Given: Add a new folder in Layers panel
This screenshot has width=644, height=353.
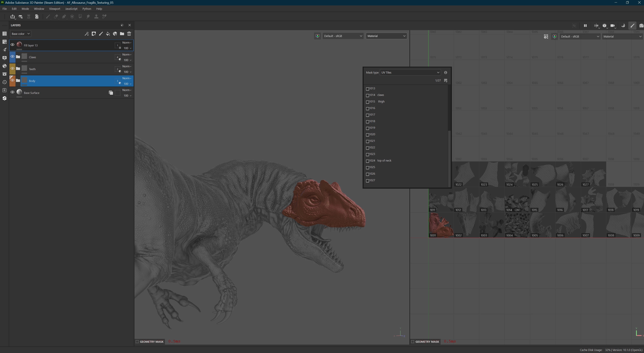Looking at the screenshot, I should [x=122, y=34].
